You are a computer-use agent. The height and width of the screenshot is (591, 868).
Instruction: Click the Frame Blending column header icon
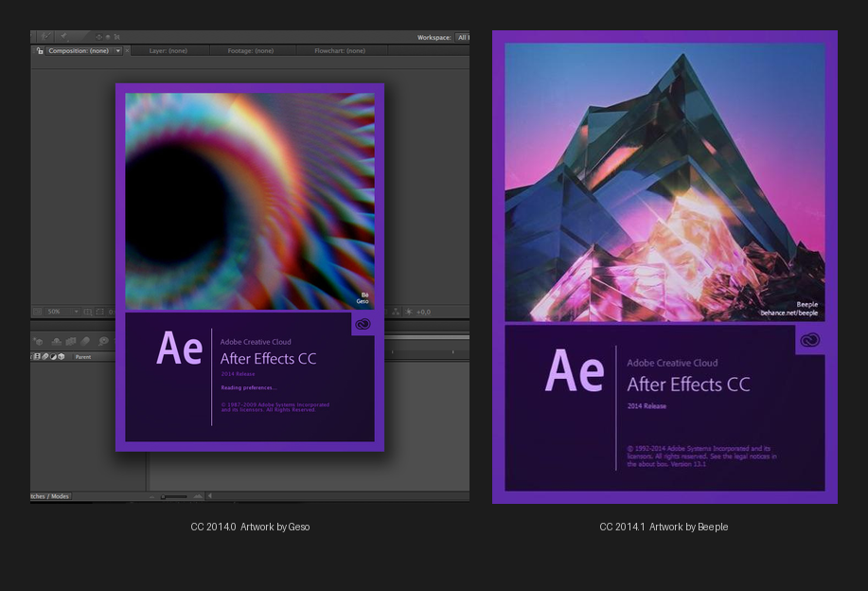(x=37, y=357)
